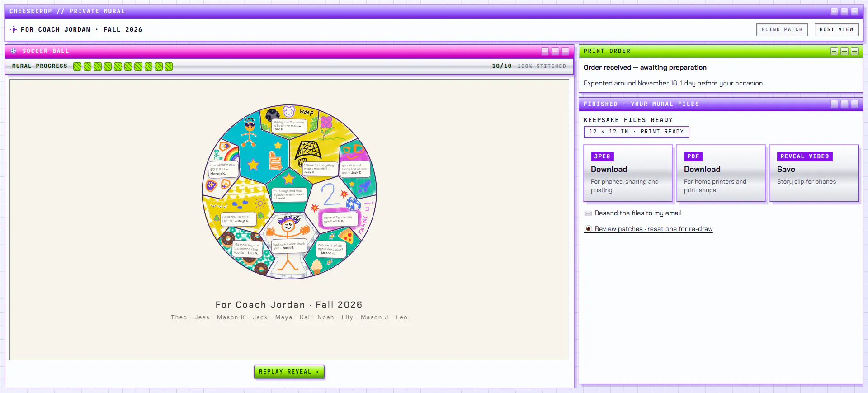
Task: Open Review patches to reset one
Action: [x=648, y=229]
